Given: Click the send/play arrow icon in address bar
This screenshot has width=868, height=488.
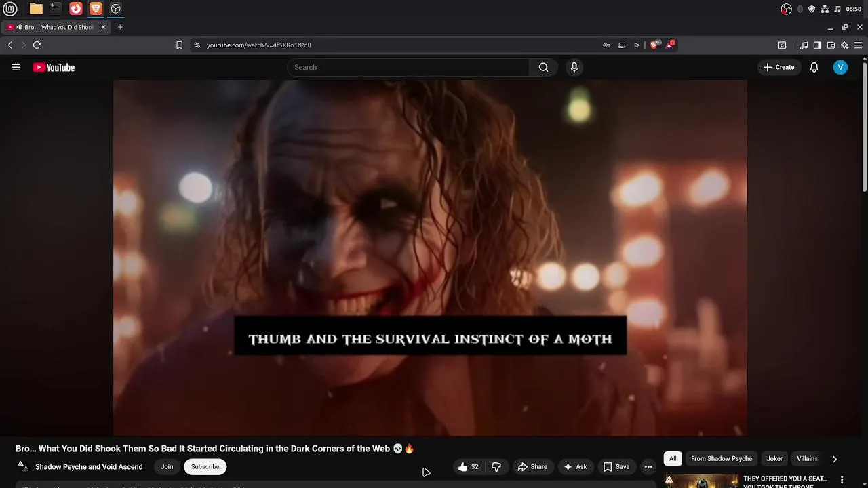Looking at the screenshot, I should (x=637, y=45).
